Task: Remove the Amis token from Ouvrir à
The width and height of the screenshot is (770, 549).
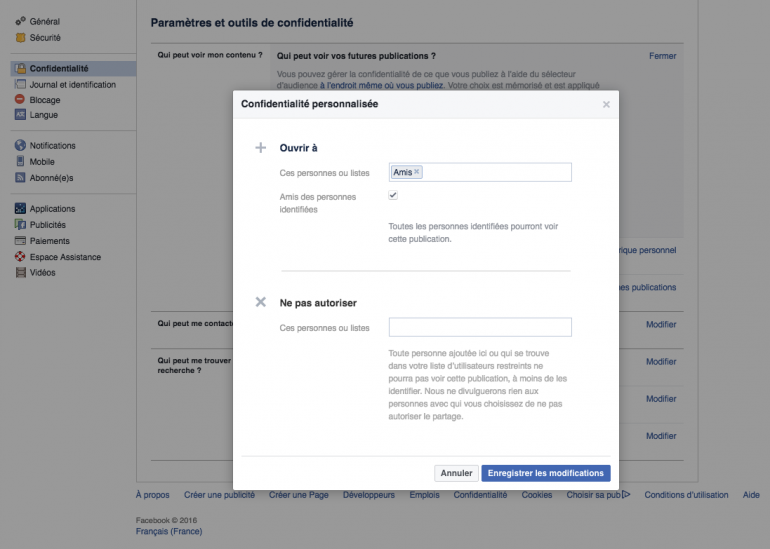Action: point(417,172)
